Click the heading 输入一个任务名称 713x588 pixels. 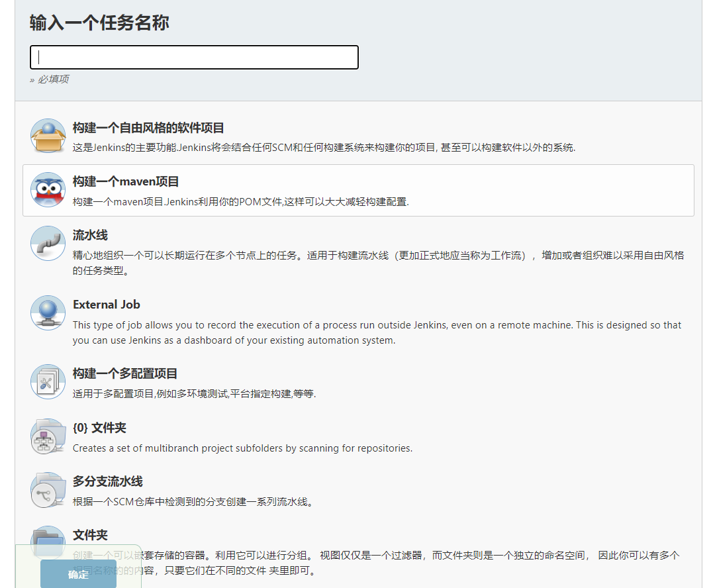99,23
